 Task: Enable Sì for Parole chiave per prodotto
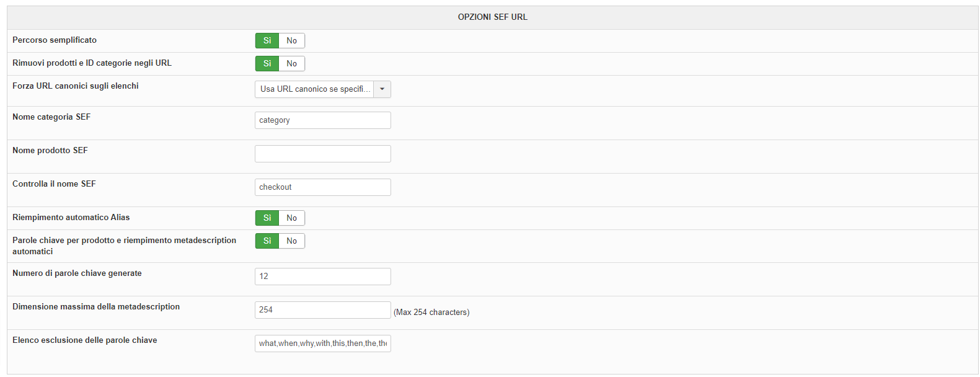[267, 241]
